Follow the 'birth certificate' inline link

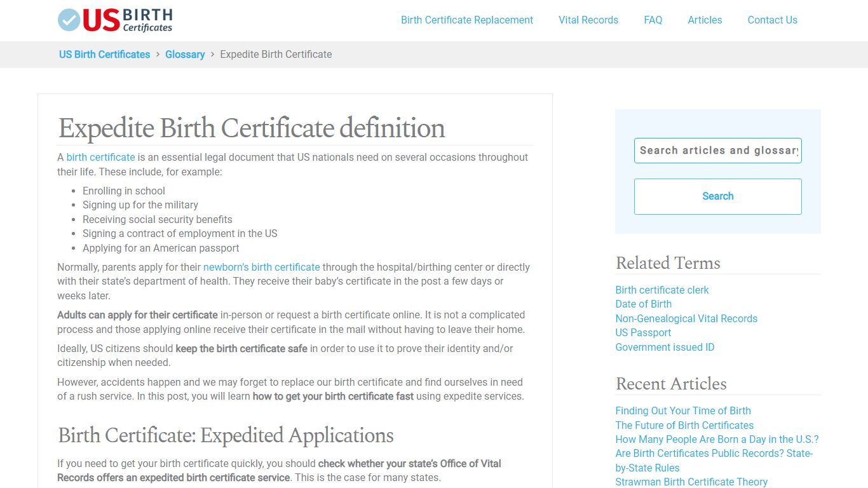click(x=101, y=158)
